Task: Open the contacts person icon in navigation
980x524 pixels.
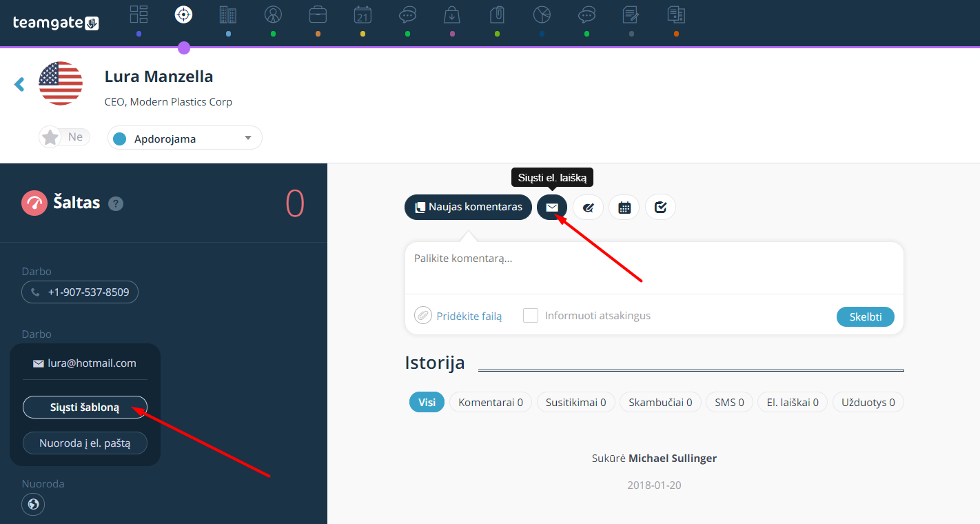Action: click(x=273, y=14)
